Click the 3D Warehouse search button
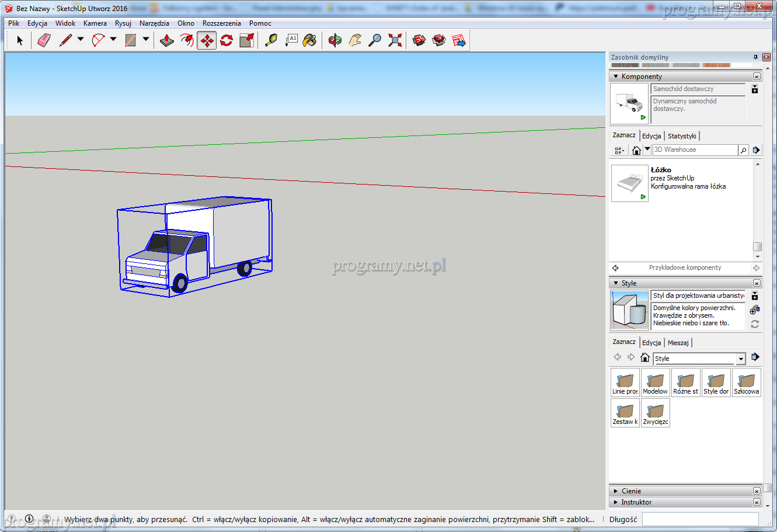 (743, 150)
